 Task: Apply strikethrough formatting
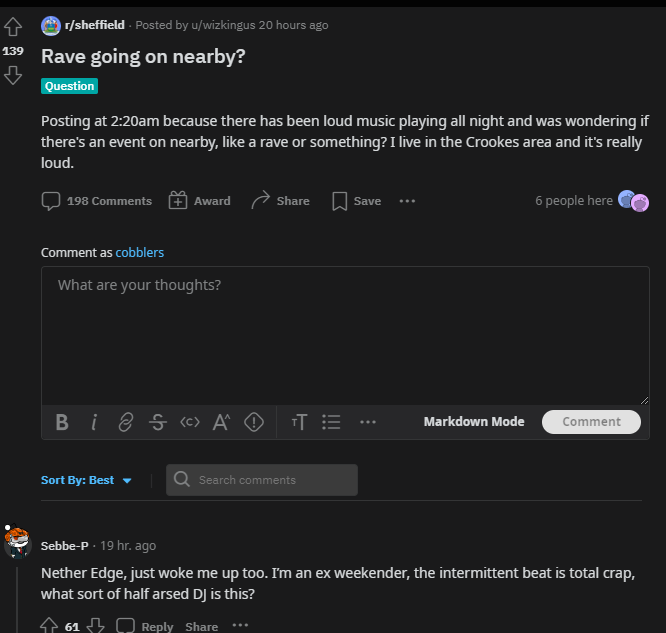coord(158,422)
